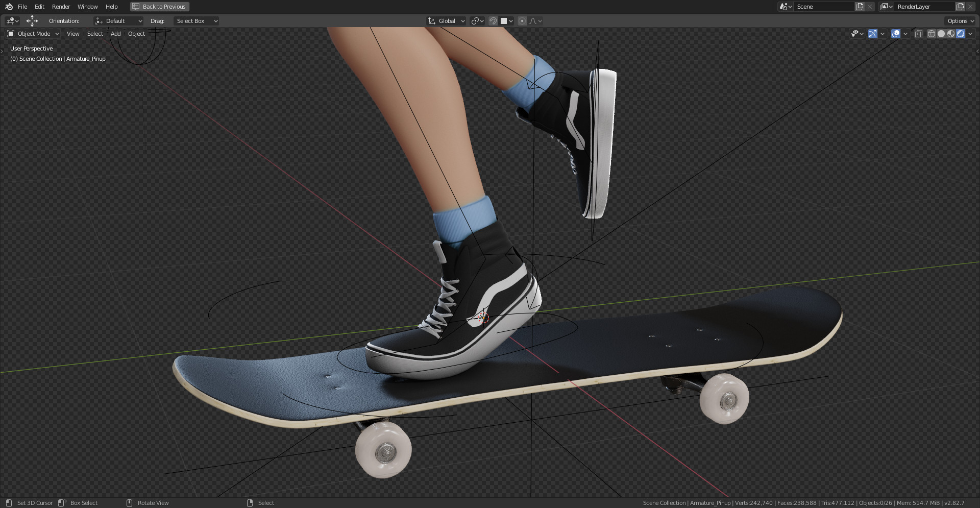Open the 3D Viewport editor type selector
The height and width of the screenshot is (508, 980).
point(12,21)
